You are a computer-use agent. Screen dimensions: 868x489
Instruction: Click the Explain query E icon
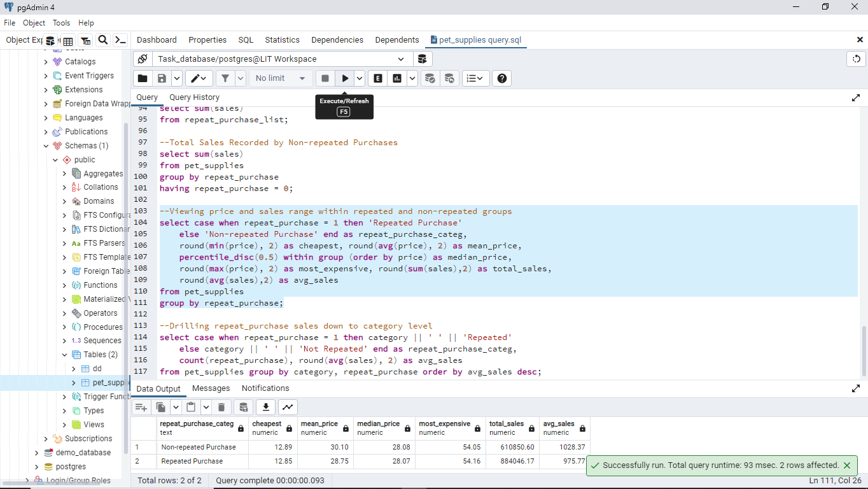pos(378,78)
